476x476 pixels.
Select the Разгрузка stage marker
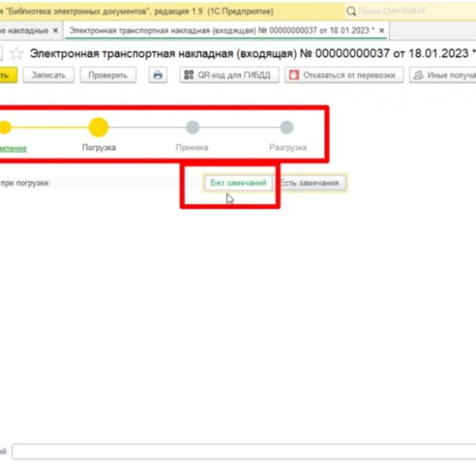coord(286,127)
